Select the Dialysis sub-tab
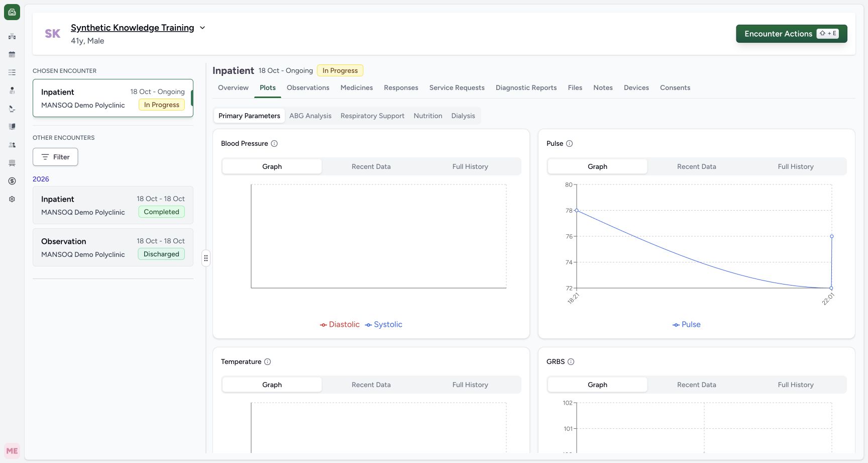 coord(463,116)
